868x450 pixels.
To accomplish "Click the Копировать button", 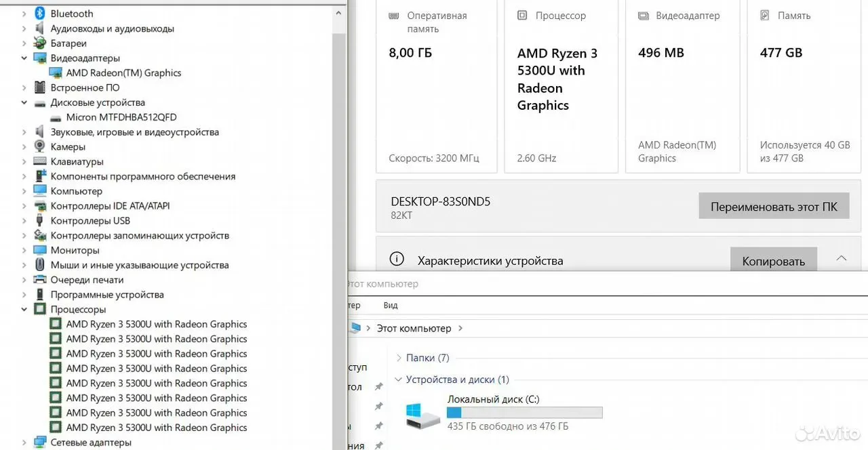I will [x=774, y=260].
